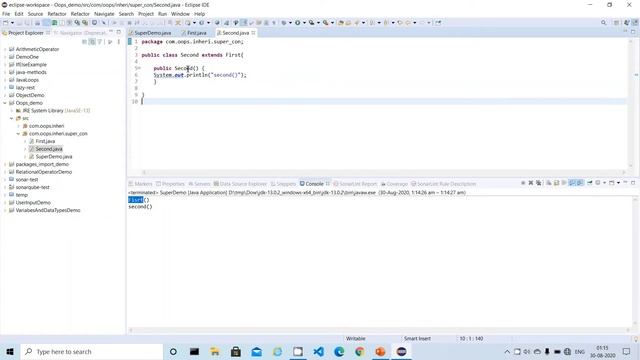Click the Windows taskbar search box
This screenshot has width=640, height=360.
click(91, 351)
